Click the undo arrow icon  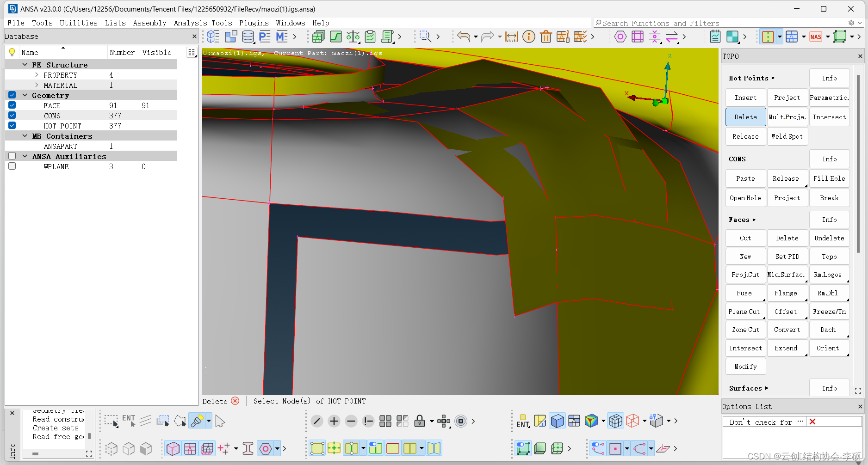[x=463, y=37]
